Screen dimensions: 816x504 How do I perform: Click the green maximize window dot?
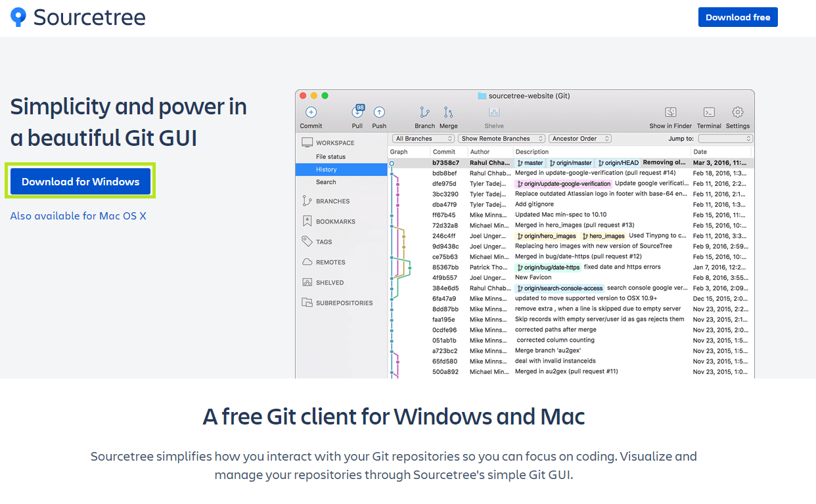tap(325, 96)
